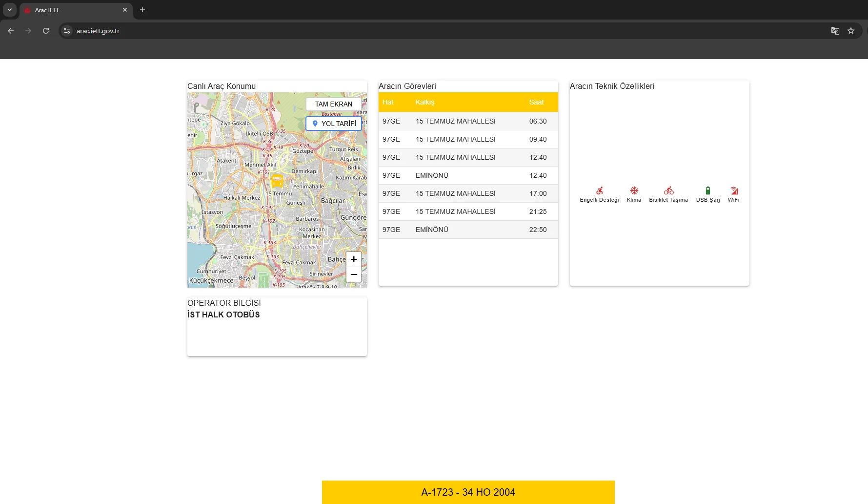This screenshot has height=504, width=868.
Task: Click the USB Şarj battery icon
Action: pos(707,190)
